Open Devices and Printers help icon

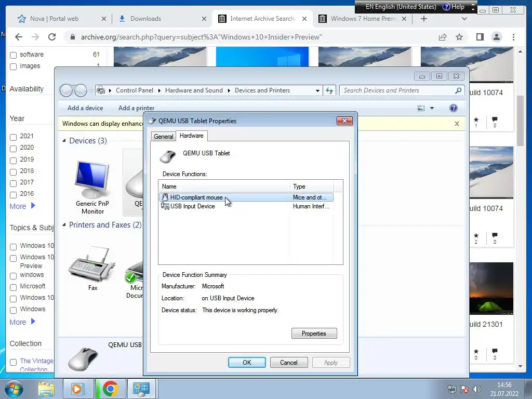click(x=453, y=108)
